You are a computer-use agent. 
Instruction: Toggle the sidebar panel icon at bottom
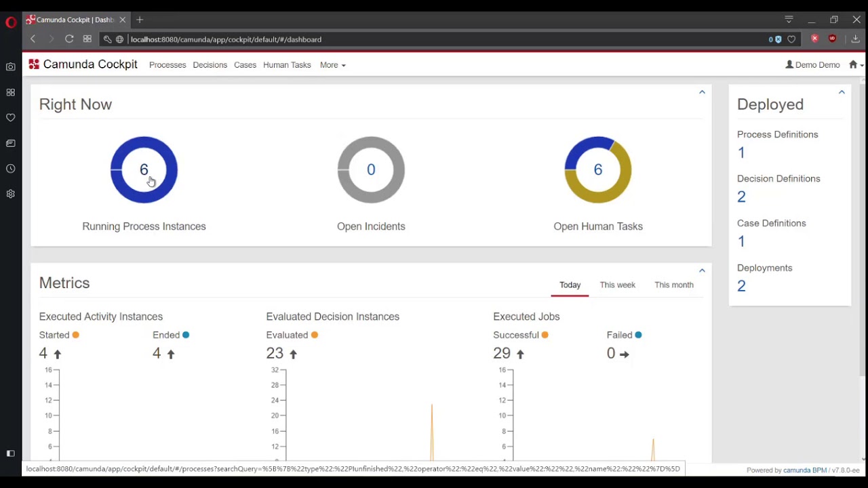tap(11, 453)
